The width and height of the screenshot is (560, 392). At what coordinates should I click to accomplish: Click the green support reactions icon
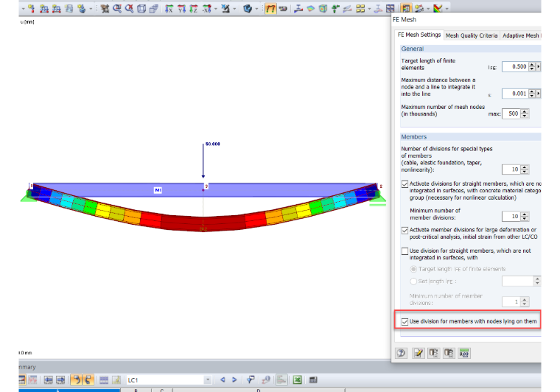335,8
